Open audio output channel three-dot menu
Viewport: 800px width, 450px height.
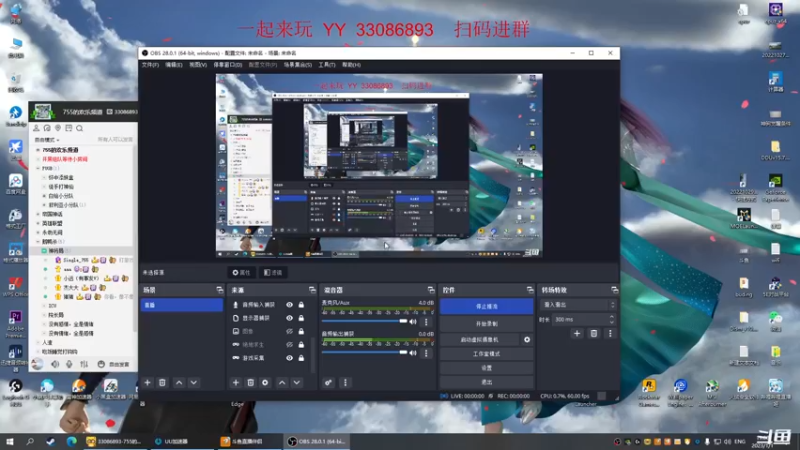tap(427, 353)
